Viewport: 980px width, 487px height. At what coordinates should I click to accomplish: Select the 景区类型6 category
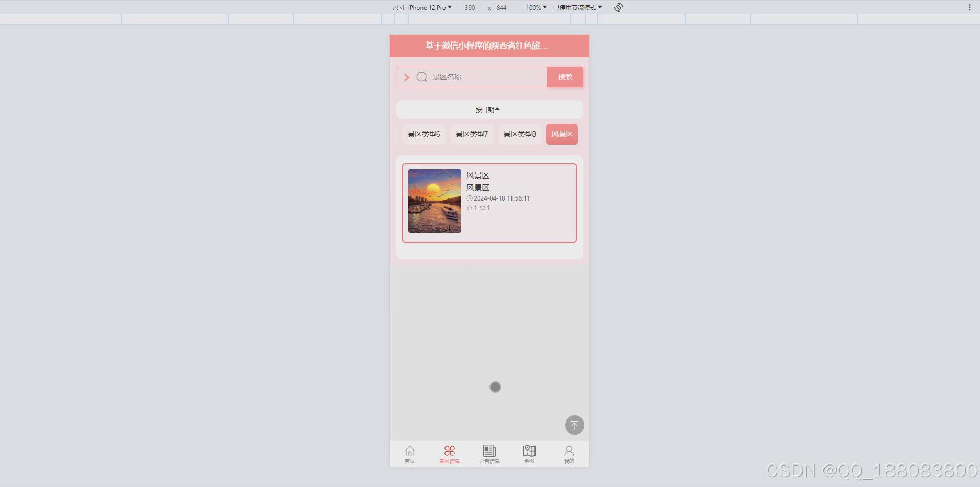[424, 134]
